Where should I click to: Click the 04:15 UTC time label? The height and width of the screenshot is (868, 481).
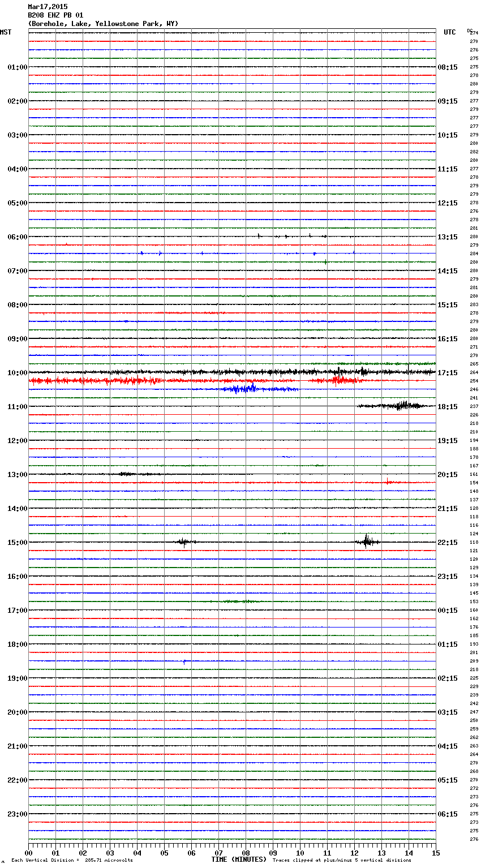(x=448, y=746)
